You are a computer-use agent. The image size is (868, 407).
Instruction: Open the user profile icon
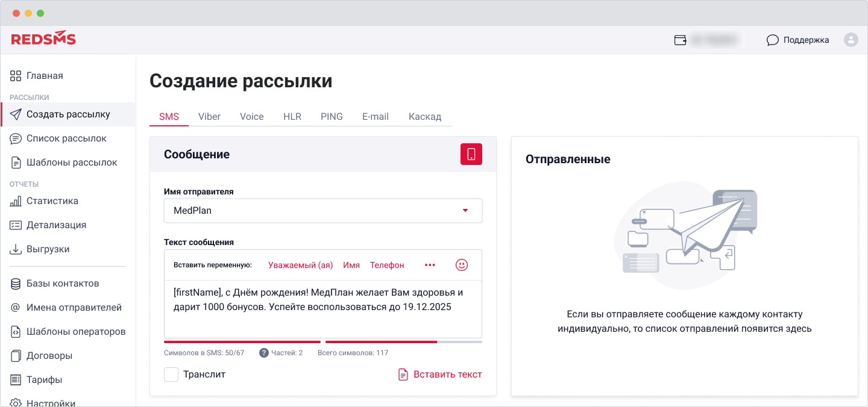(x=851, y=40)
